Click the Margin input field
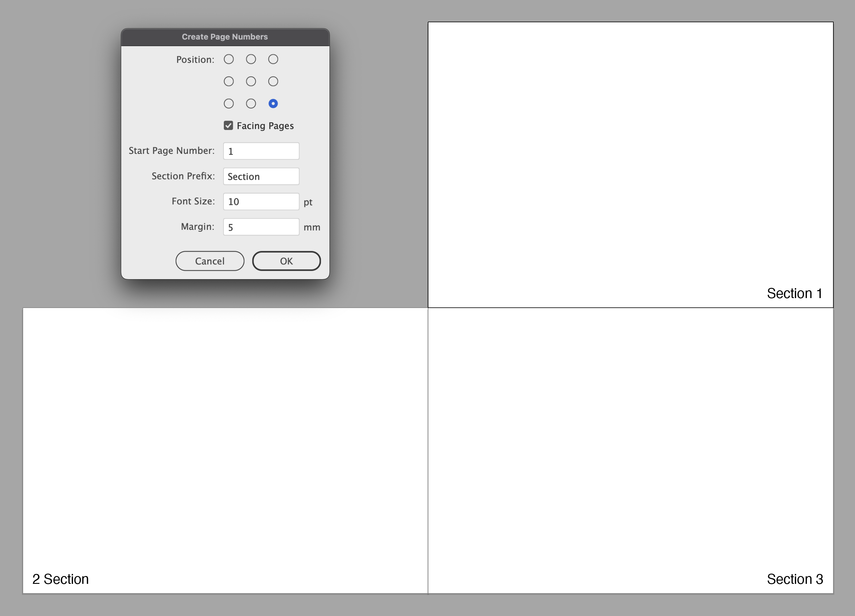 pos(261,227)
